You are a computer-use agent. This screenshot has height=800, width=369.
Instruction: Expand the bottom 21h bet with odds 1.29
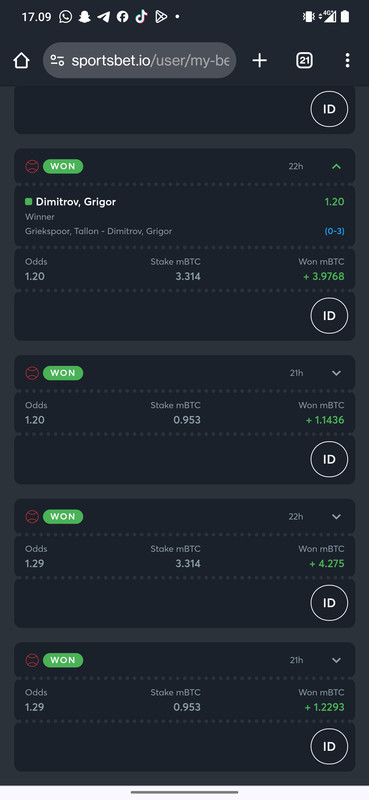336,660
